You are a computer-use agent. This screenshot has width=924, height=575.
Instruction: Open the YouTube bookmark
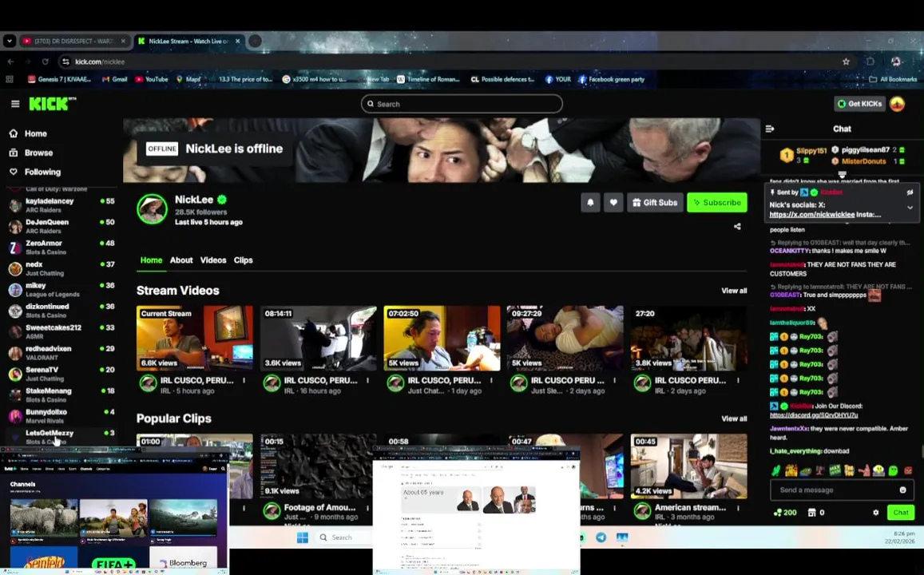tap(152, 79)
